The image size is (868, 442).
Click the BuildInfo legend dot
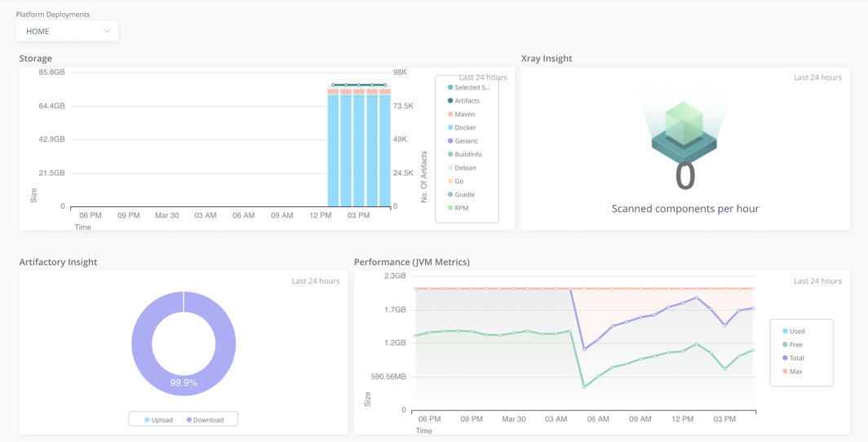450,154
